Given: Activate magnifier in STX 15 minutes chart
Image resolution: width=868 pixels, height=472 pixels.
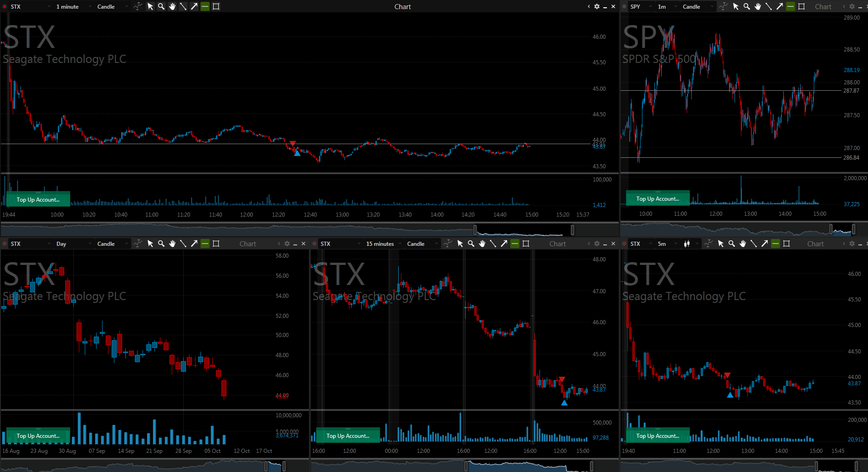Looking at the screenshot, I should [x=471, y=244].
